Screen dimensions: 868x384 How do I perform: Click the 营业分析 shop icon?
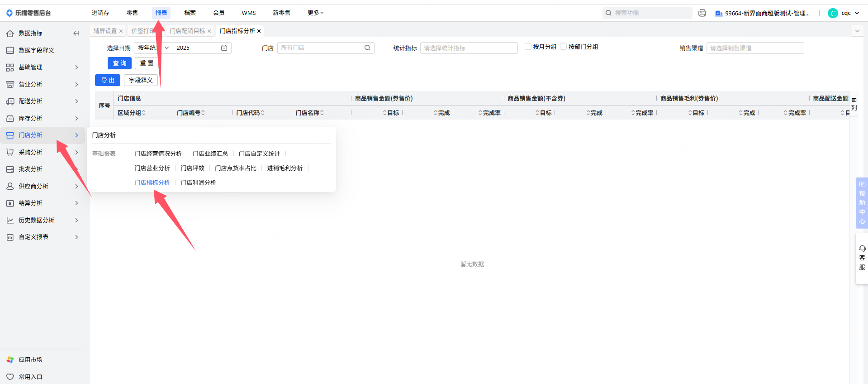coord(10,84)
